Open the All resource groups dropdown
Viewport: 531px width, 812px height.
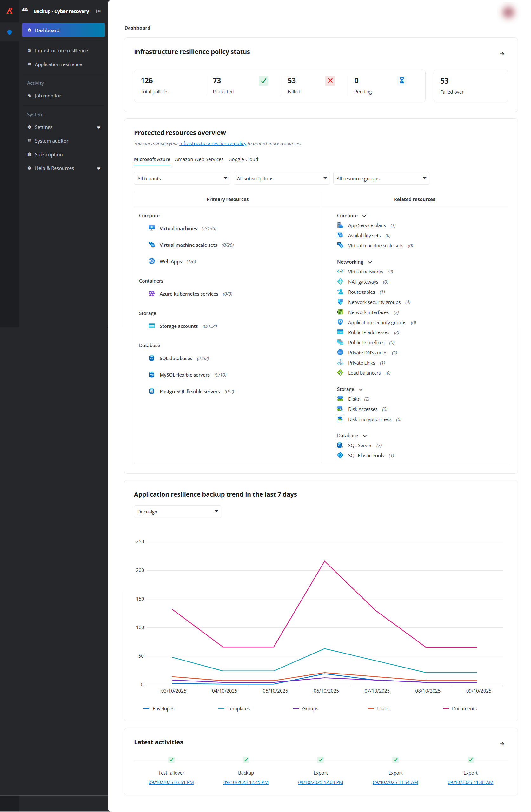click(381, 178)
